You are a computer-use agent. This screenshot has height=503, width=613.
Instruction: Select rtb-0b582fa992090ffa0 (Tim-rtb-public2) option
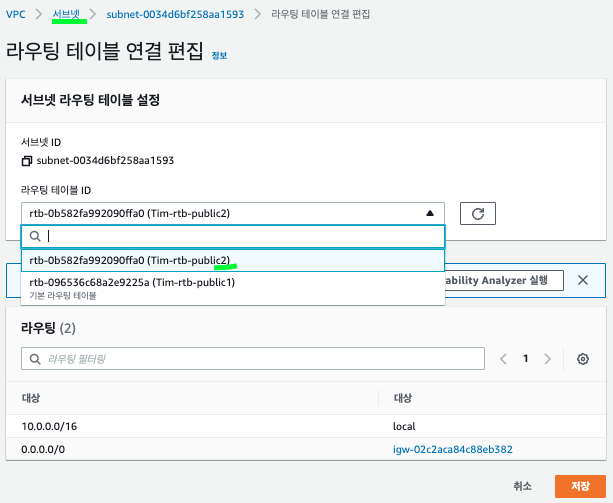point(233,260)
